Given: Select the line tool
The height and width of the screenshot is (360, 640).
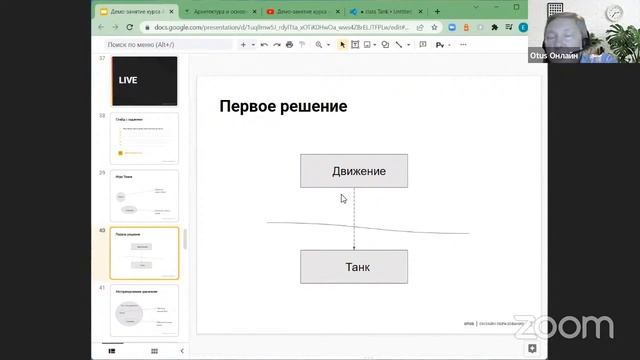Looking at the screenshot, I should pyautogui.click(x=399, y=44).
